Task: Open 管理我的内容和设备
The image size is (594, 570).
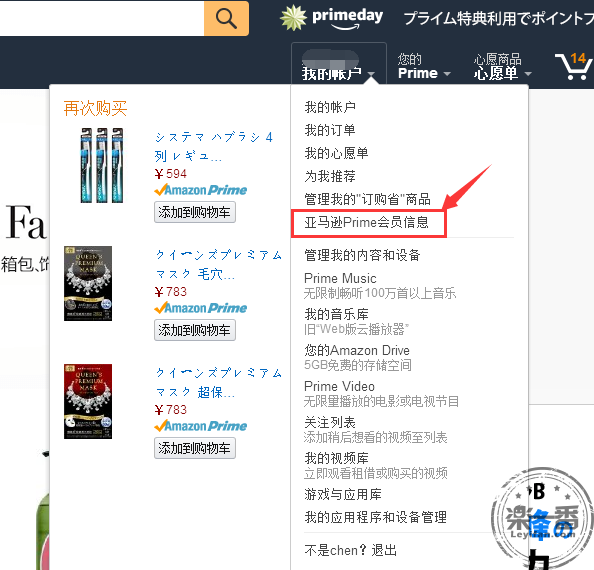Action: pyautogui.click(x=362, y=255)
